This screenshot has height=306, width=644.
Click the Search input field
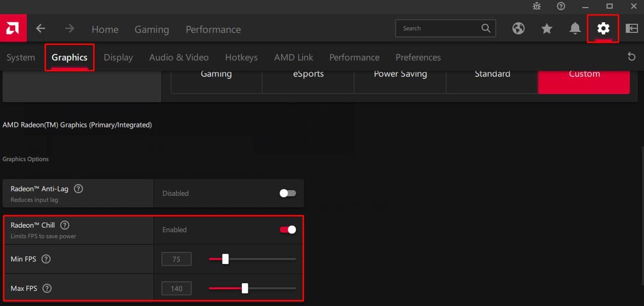point(445,28)
